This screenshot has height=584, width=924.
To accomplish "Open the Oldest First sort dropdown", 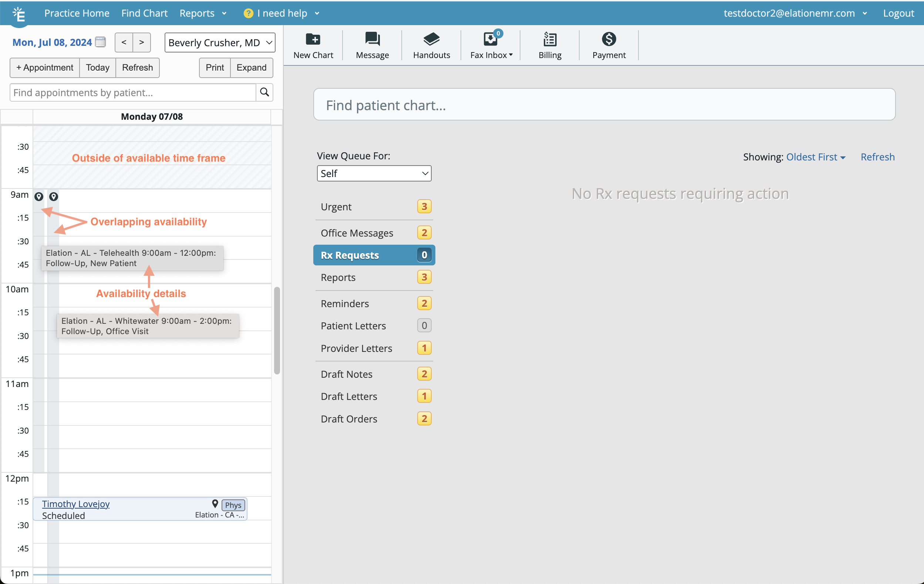I will pos(815,157).
